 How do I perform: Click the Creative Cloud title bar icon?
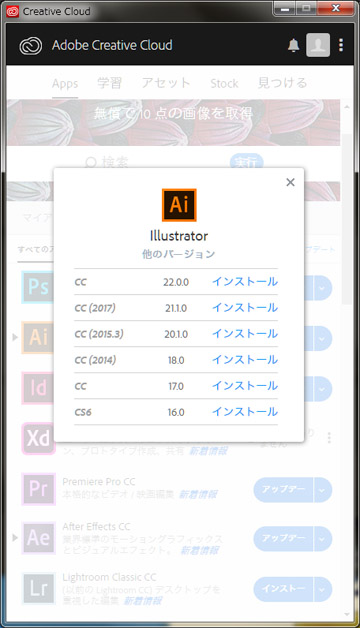12,11
